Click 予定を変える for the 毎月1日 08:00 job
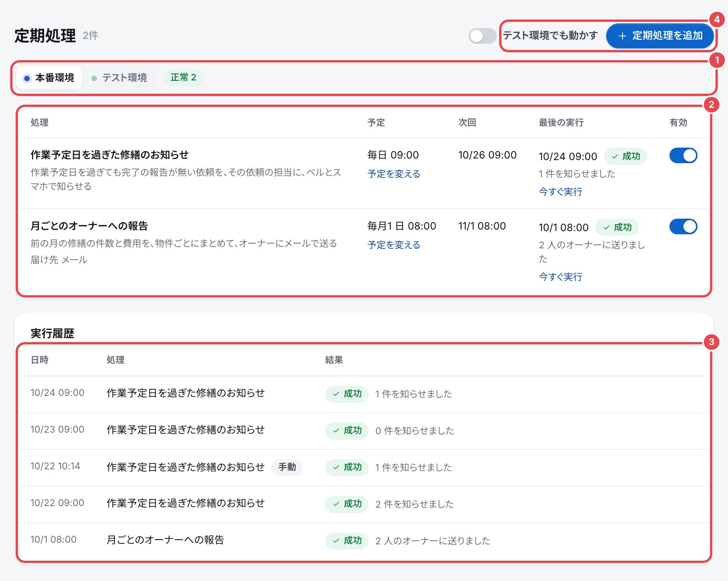 coord(394,245)
